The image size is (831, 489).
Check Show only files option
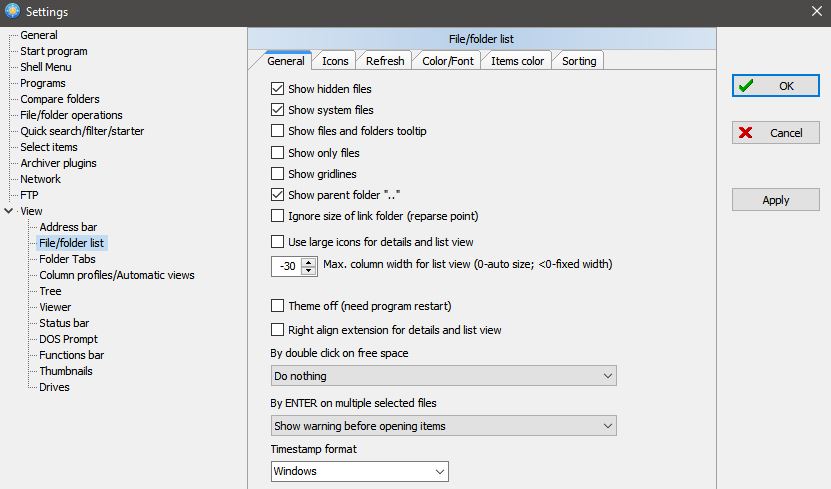coord(277,153)
